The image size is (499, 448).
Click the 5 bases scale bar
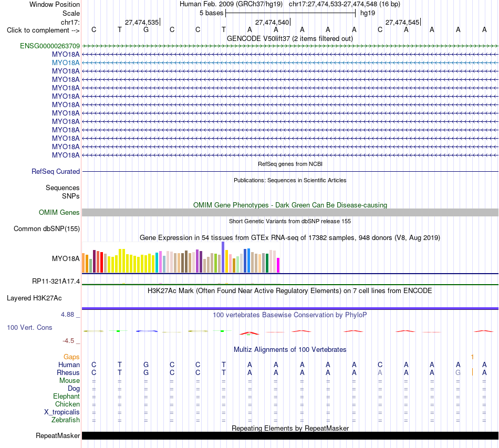coord(290,13)
